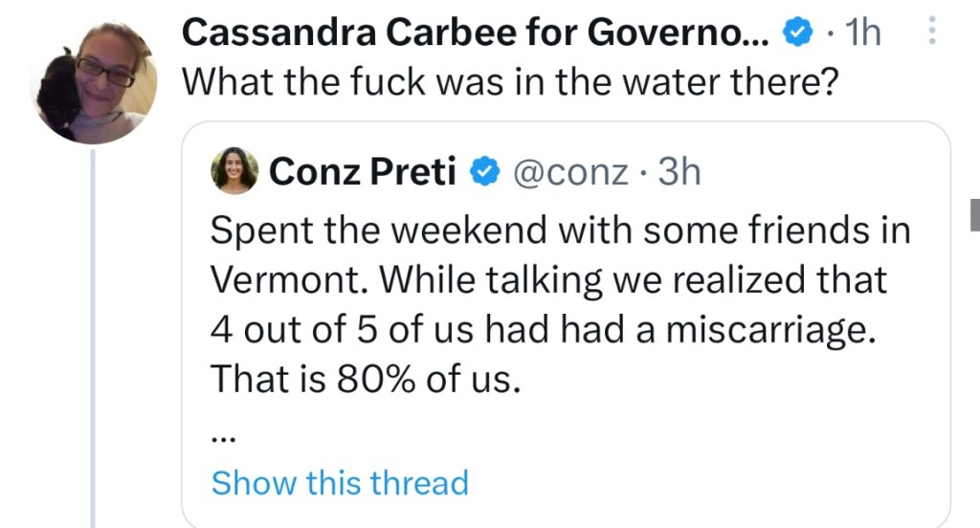
Task: Open the @conz handle
Action: point(570,172)
